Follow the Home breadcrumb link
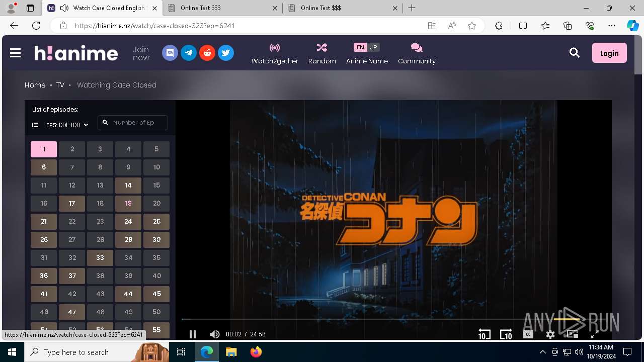Screen dimensions: 644x362 pyautogui.click(x=35, y=85)
